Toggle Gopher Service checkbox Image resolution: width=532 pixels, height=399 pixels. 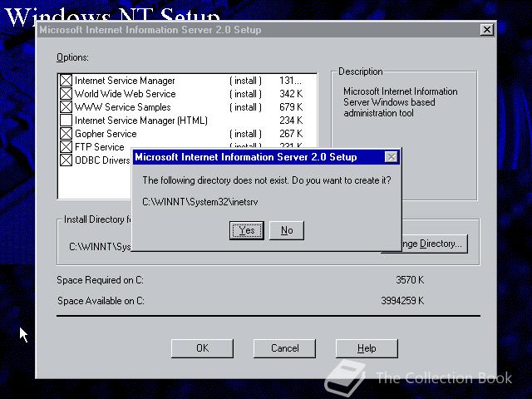[66, 133]
